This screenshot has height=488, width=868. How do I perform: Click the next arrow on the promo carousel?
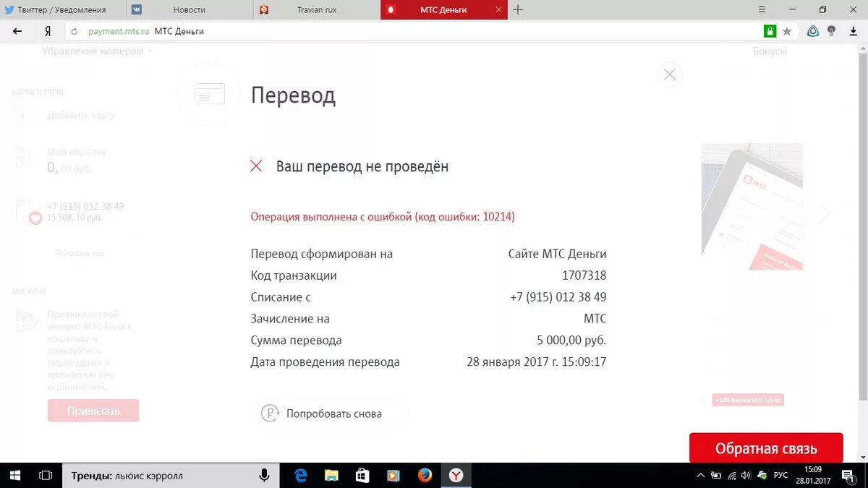[x=825, y=213]
